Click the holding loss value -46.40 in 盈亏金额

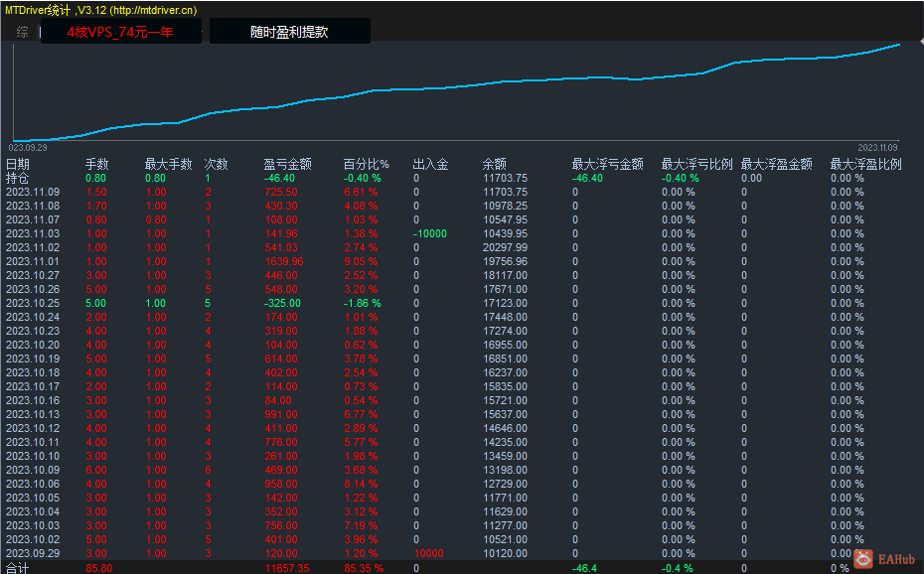pos(279,178)
